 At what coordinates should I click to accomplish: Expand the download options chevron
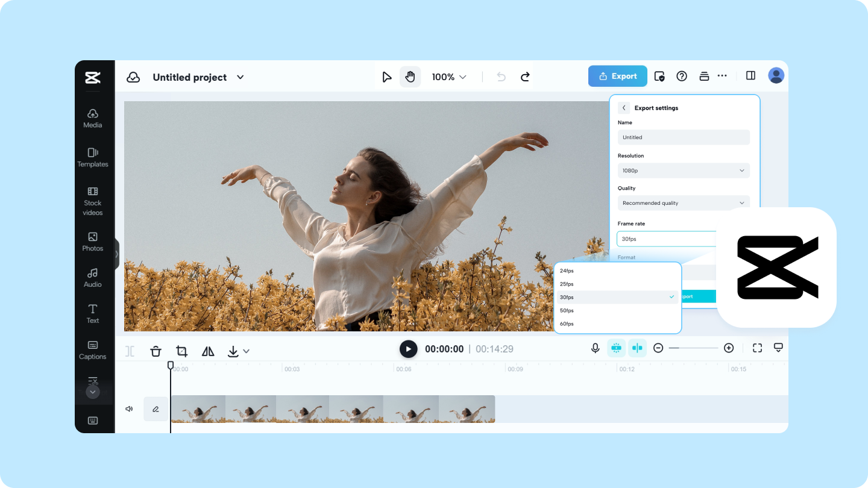coord(246,351)
